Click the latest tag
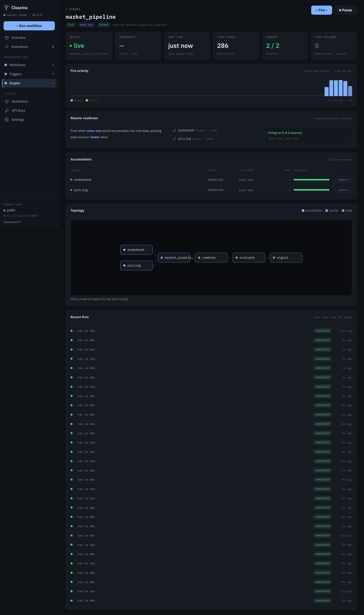This screenshot has width=364, height=615. (x=104, y=25)
